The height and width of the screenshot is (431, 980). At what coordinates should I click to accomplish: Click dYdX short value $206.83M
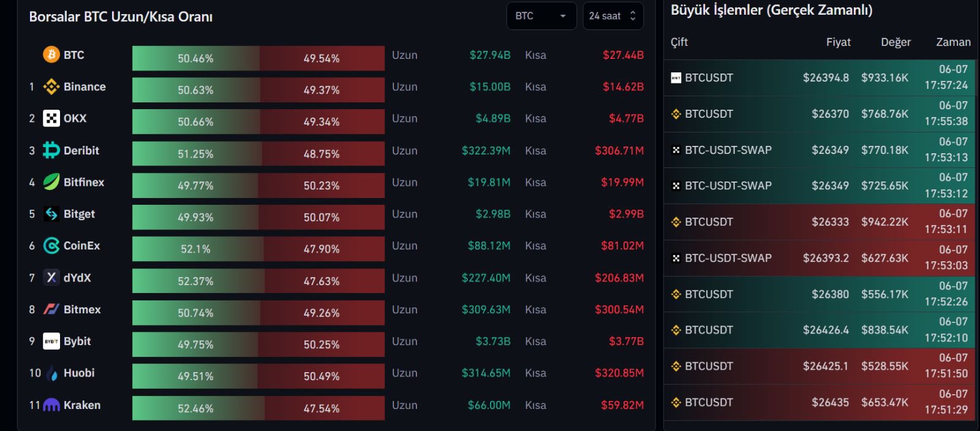tap(619, 278)
